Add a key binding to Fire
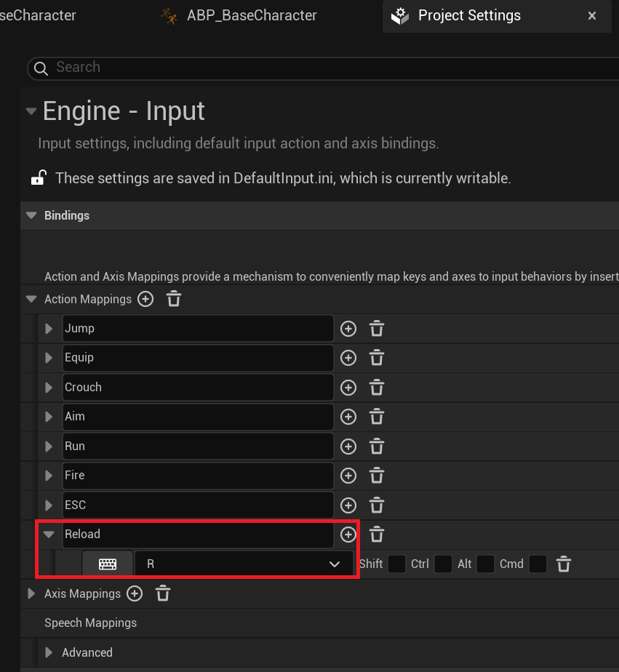 pos(348,476)
